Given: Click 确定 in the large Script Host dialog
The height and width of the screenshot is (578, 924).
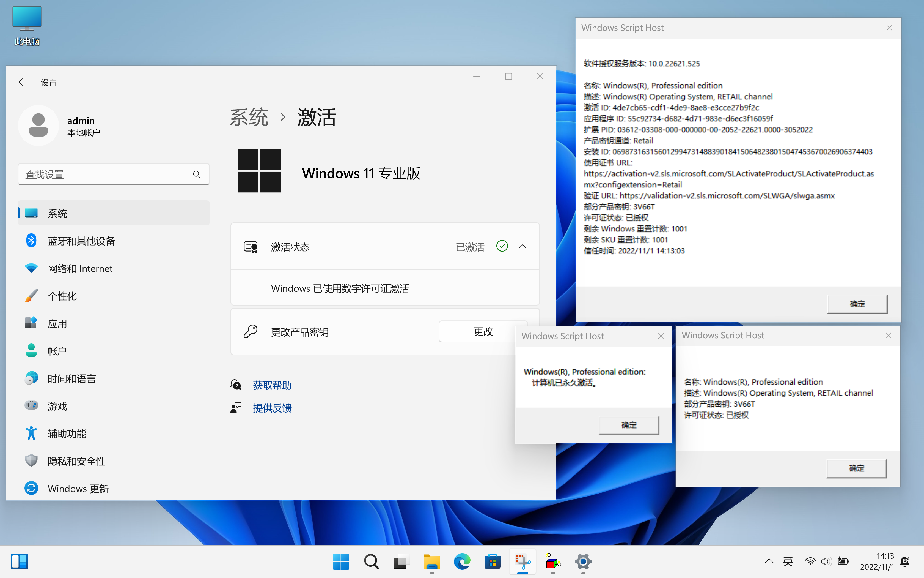Looking at the screenshot, I should click(x=857, y=304).
